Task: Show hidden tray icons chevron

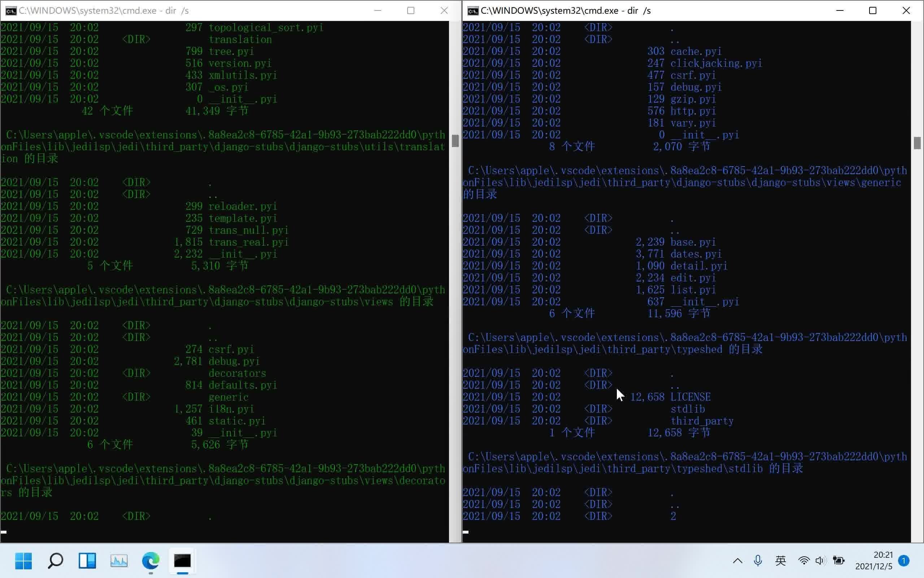Action: (738, 561)
